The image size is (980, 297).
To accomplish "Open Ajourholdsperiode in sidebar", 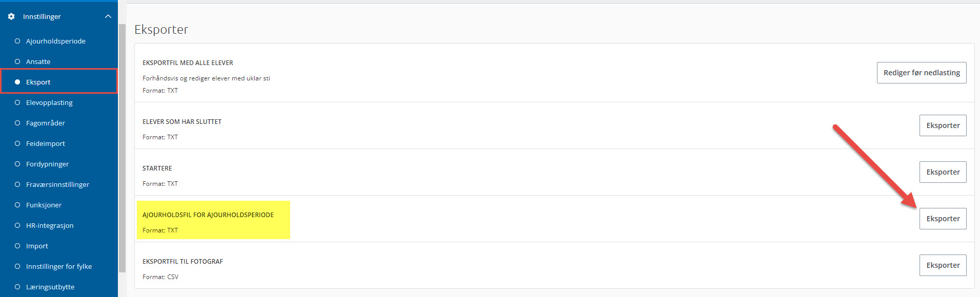I will (56, 41).
